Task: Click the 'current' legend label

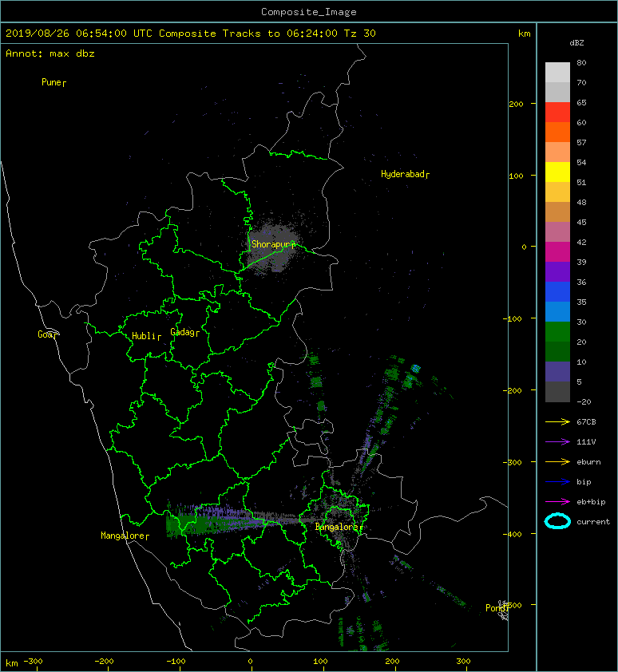Action: (593, 522)
